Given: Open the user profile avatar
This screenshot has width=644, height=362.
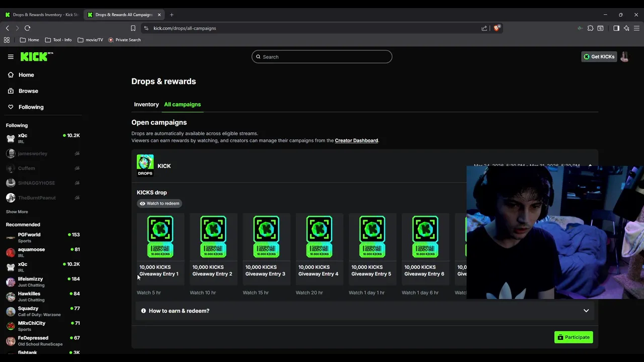Looking at the screenshot, I should [624, 57].
